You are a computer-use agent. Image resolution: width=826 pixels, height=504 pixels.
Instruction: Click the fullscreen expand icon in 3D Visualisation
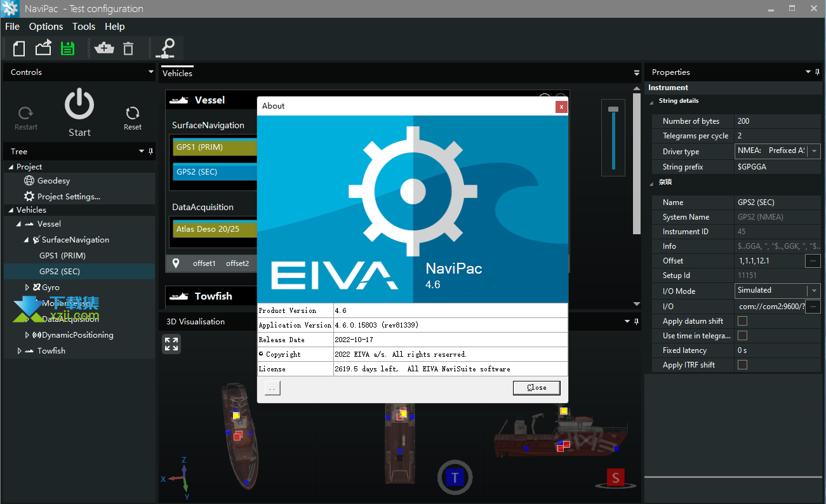click(171, 344)
